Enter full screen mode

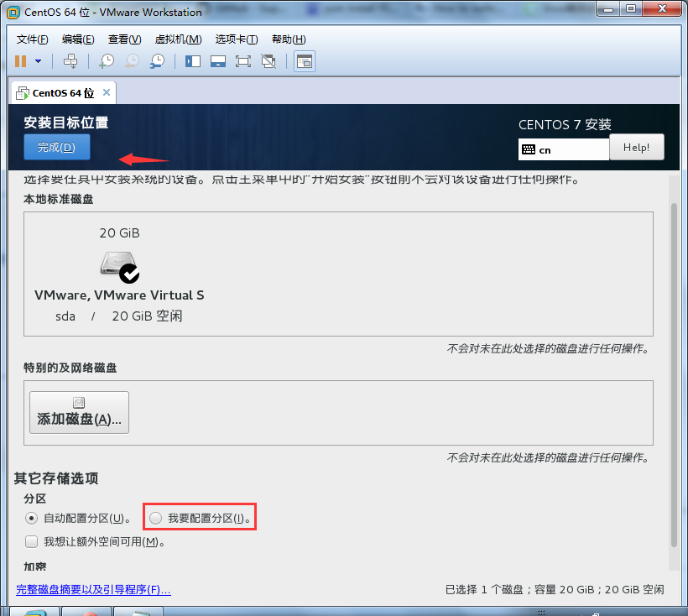[x=243, y=61]
